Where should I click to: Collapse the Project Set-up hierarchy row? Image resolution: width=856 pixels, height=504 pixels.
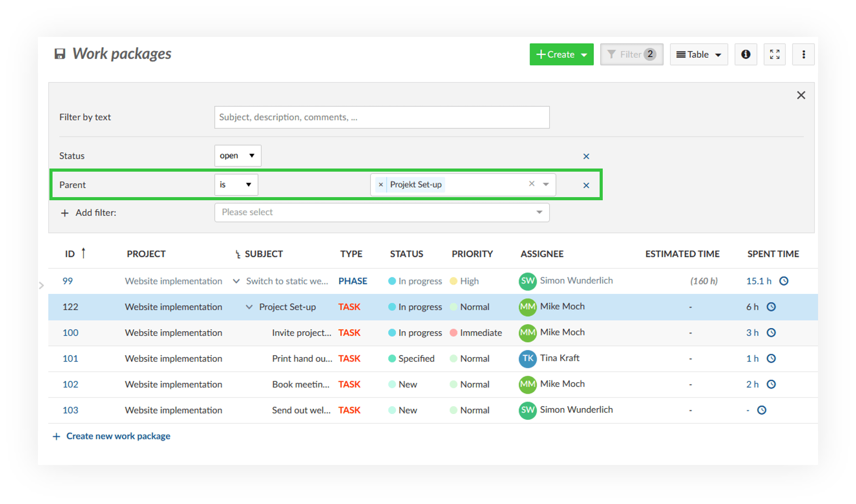[249, 307]
